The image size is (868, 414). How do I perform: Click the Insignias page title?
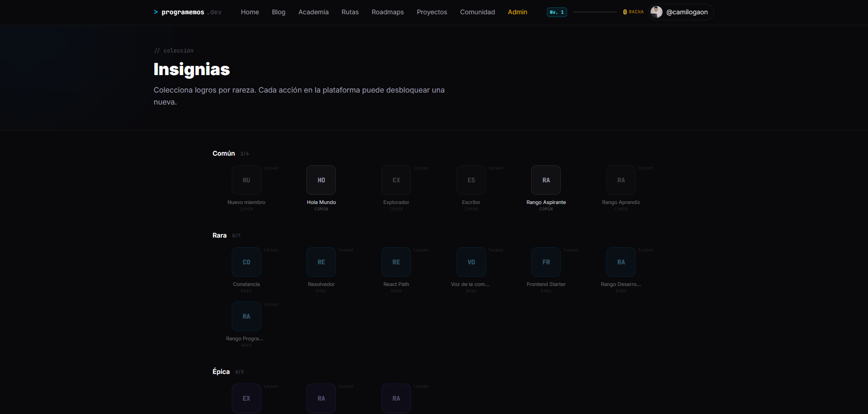(192, 70)
